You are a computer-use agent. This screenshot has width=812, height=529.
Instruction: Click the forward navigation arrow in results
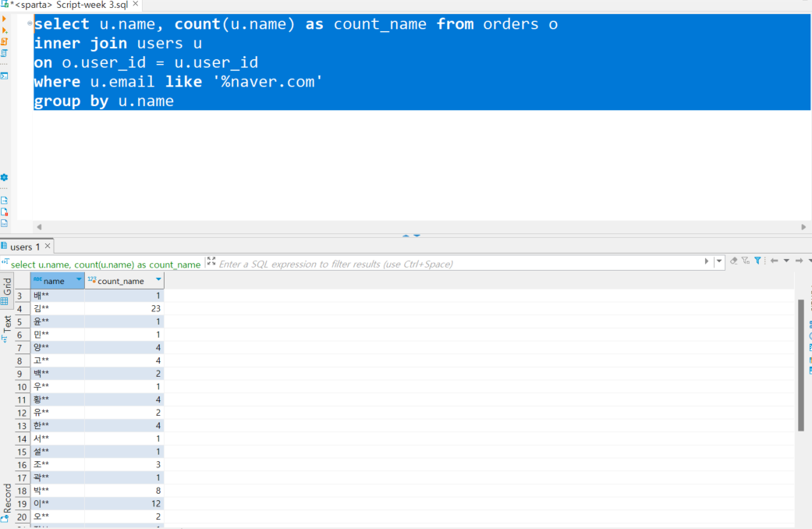[799, 261]
